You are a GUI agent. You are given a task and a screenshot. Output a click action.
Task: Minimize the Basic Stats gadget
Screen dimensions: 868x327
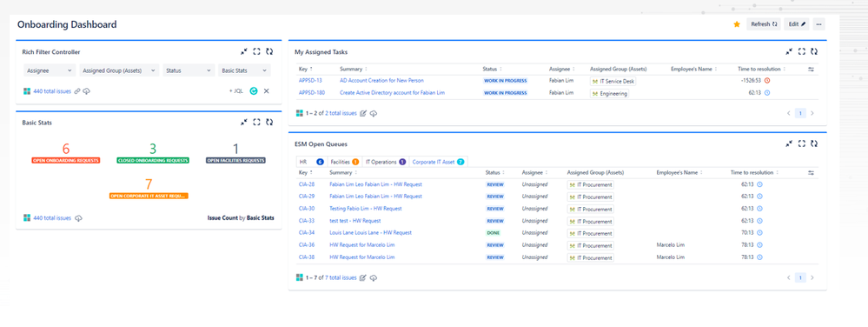pyautogui.click(x=244, y=123)
